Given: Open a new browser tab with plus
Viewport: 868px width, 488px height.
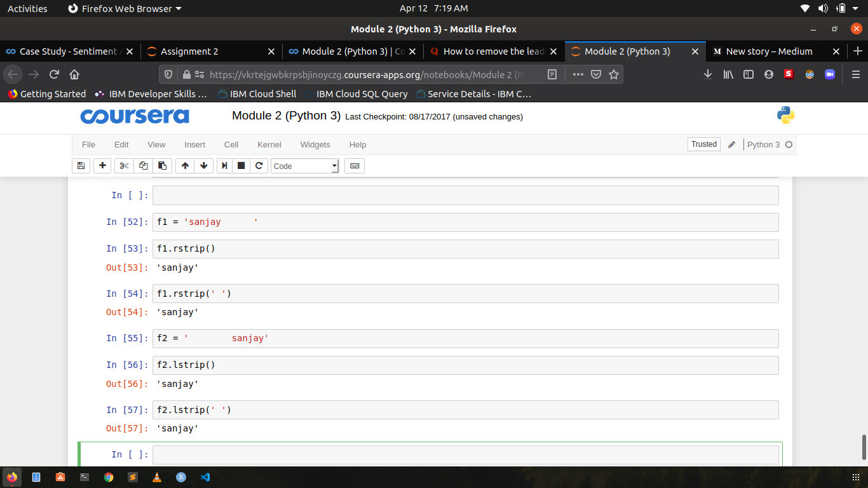Looking at the screenshot, I should point(858,51).
